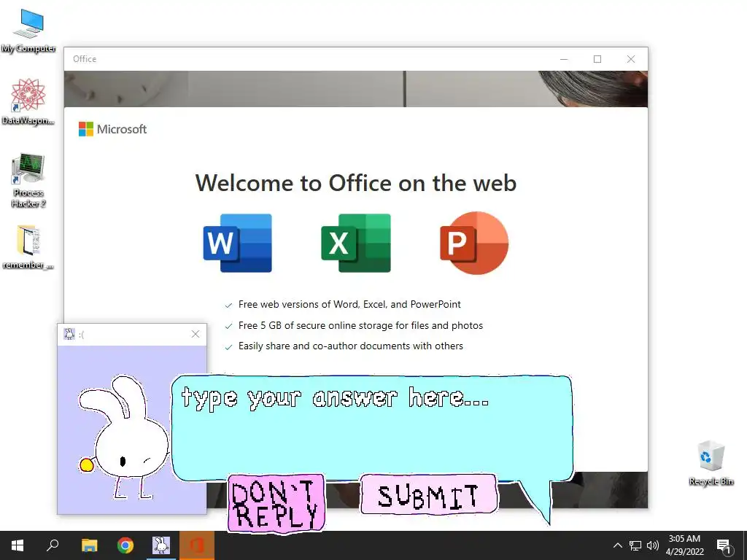Click the DON'T REPLY button

click(x=276, y=503)
